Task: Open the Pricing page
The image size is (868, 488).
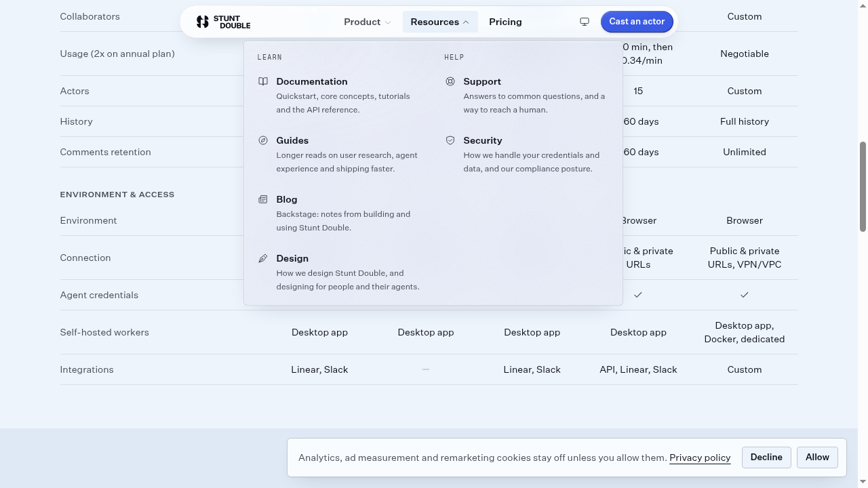Action: point(505,22)
